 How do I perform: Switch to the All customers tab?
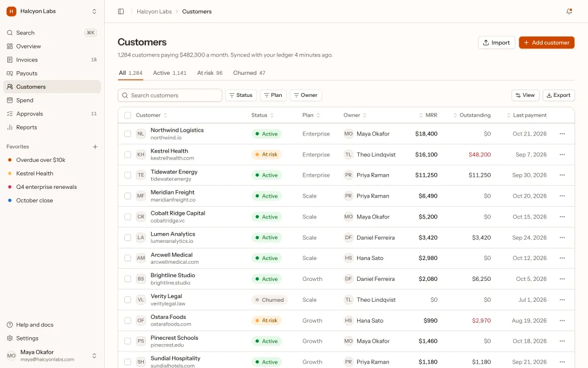click(x=130, y=73)
